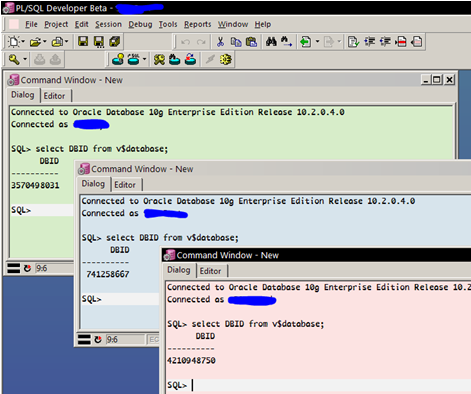Click the Save floppy disk icon
This screenshot has height=394, width=471.
click(83, 42)
